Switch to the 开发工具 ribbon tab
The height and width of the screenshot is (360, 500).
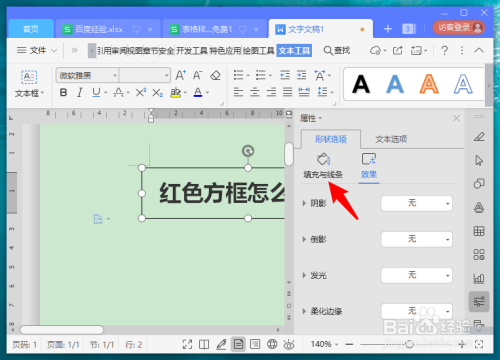click(x=192, y=51)
